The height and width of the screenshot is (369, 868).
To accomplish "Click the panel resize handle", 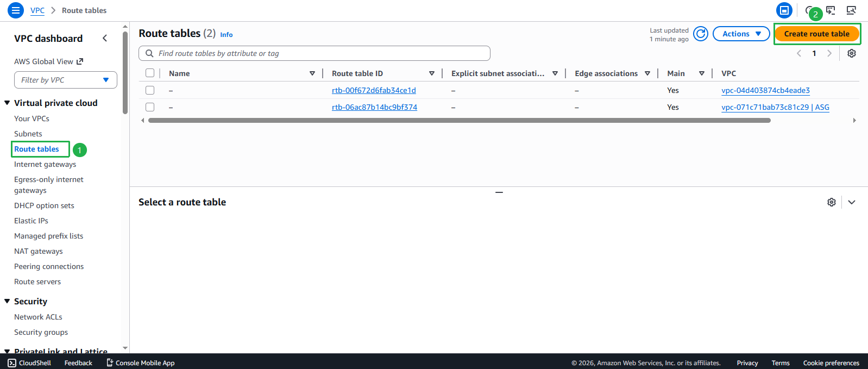I will click(499, 192).
